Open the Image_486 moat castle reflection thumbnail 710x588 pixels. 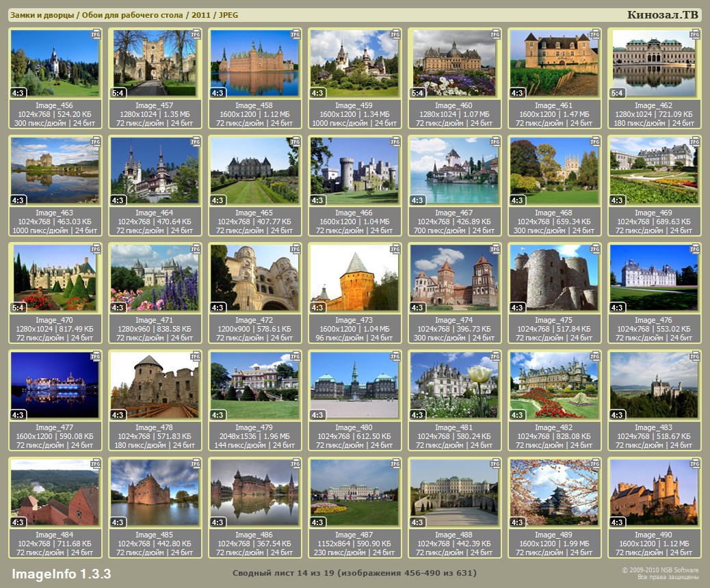[x=254, y=492]
